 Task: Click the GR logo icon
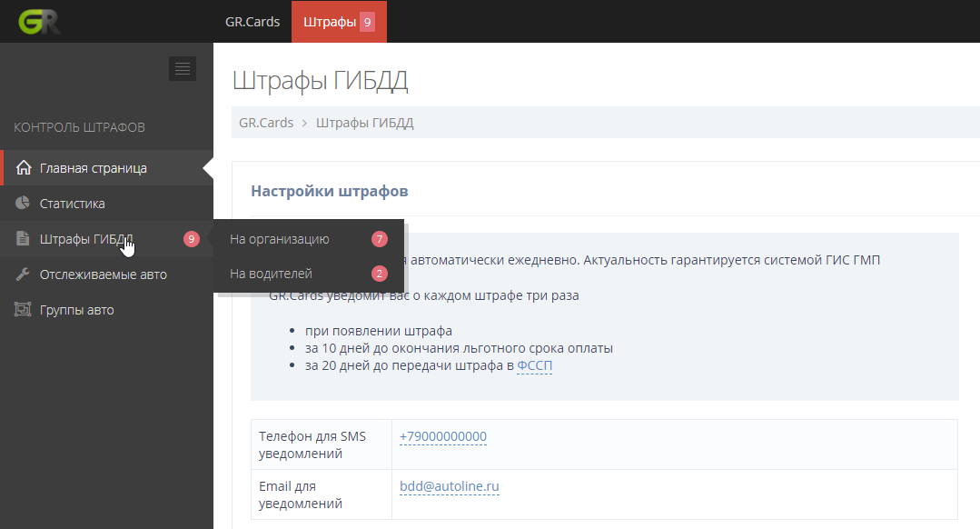click(40, 22)
